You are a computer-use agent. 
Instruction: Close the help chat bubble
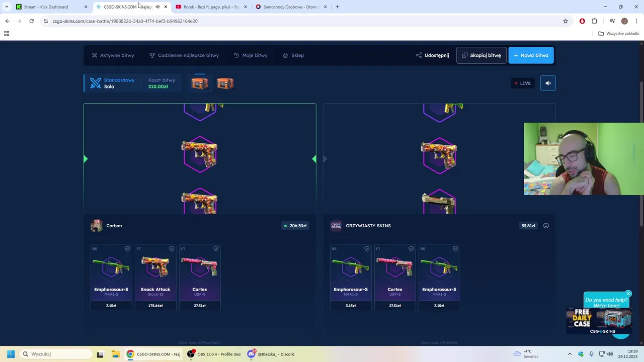628,294
